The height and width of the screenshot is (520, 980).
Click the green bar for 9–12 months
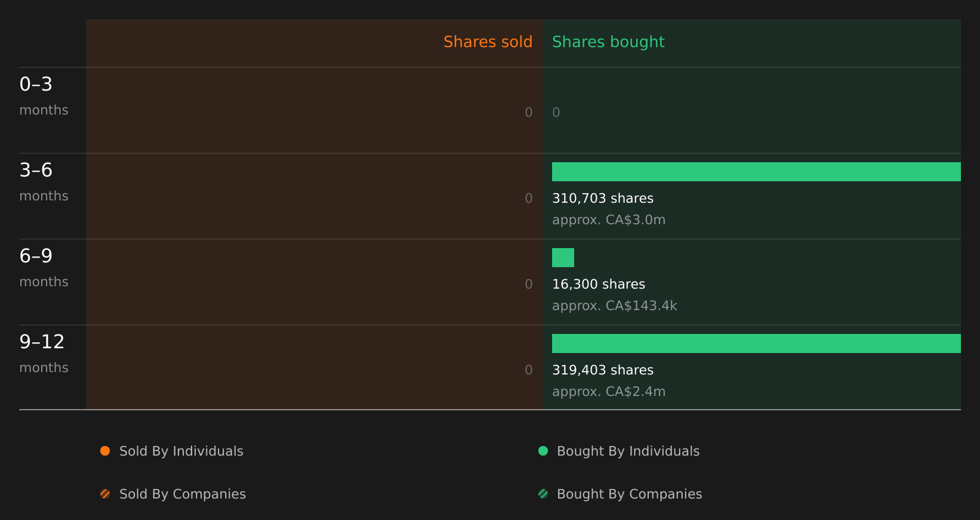756,343
